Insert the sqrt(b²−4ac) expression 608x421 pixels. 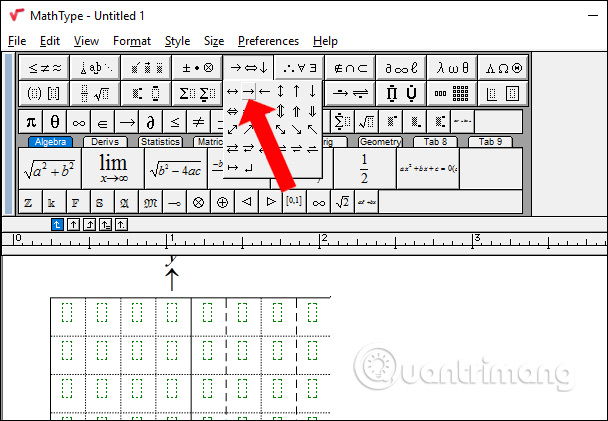coord(176,169)
